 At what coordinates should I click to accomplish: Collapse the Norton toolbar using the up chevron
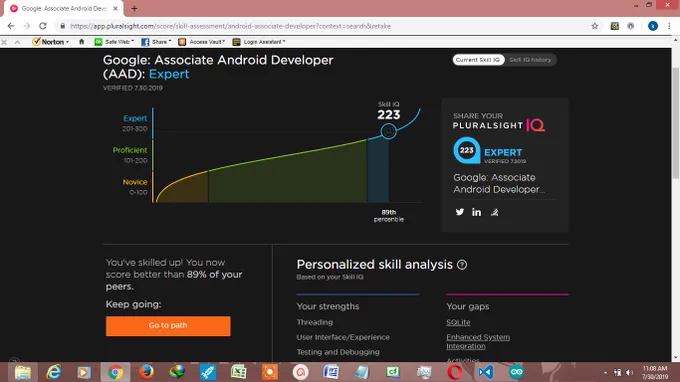17,42
